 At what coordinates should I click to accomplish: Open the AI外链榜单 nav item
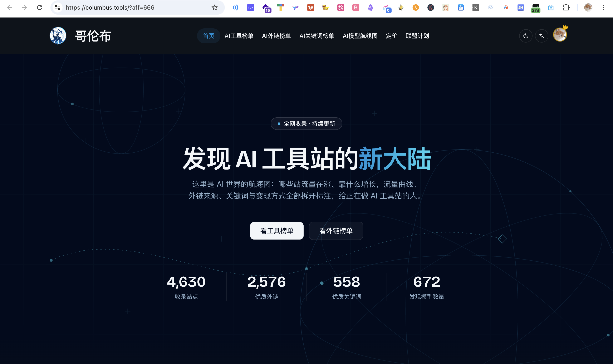276,36
